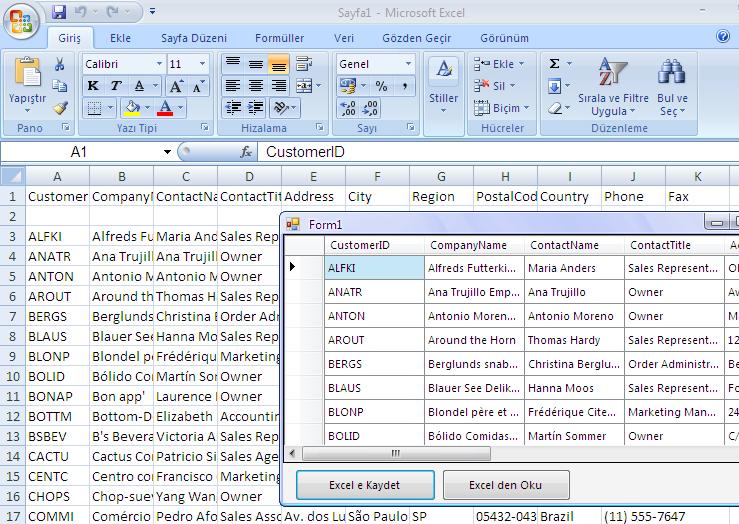Click the Clear eraser icon

click(x=555, y=108)
